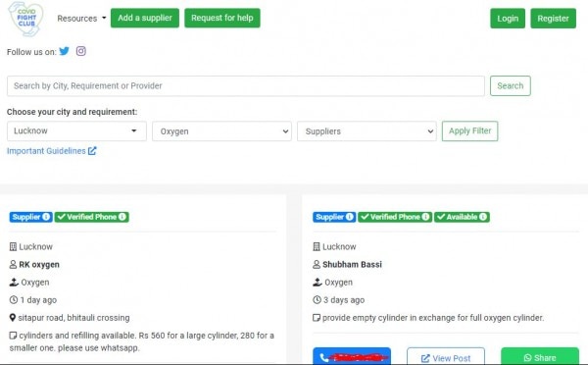The width and height of the screenshot is (588, 365).
Task: Open the Oxygen requirement dropdown
Action: pyautogui.click(x=221, y=131)
